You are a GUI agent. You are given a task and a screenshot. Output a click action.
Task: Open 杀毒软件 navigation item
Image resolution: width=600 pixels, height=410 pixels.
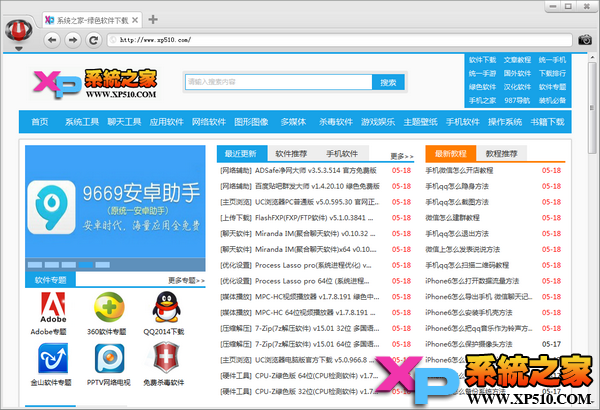[x=336, y=122]
